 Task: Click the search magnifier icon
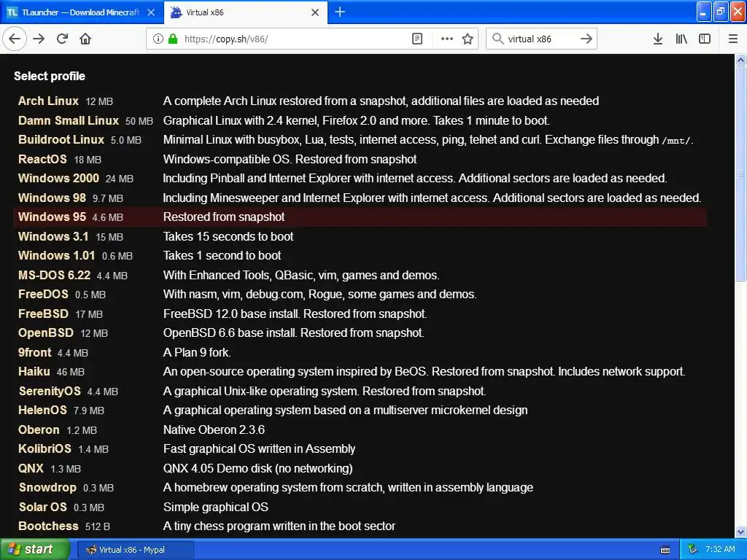pyautogui.click(x=498, y=39)
